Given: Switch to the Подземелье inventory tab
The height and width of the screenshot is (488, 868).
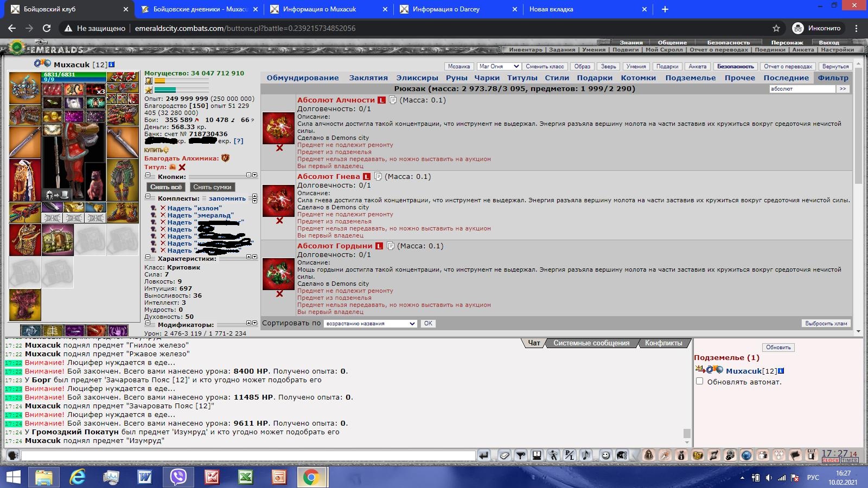Looking at the screenshot, I should tap(691, 78).
